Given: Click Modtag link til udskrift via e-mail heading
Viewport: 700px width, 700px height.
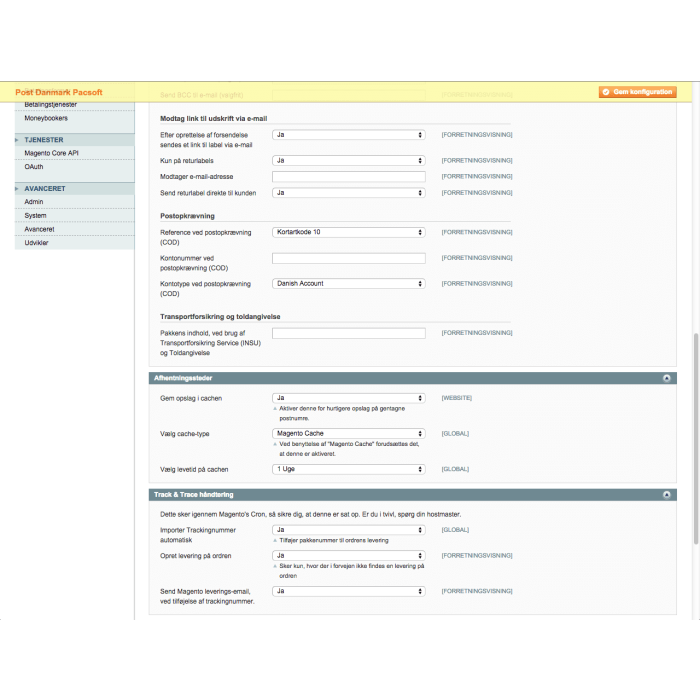Looking at the screenshot, I should point(213,119).
